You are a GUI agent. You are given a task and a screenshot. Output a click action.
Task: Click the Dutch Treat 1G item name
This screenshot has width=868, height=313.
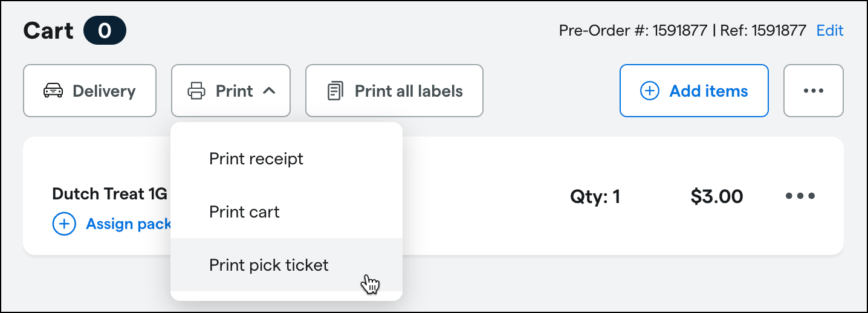point(109,194)
